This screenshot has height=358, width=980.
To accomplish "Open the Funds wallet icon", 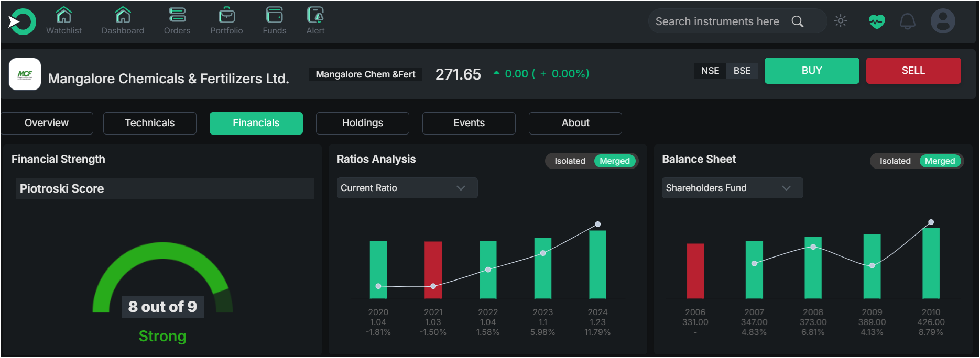I will [x=275, y=15].
